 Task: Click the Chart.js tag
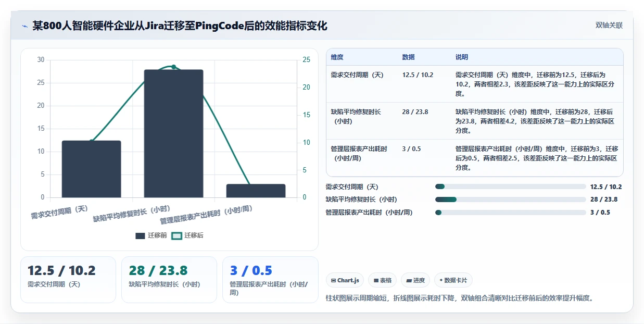[x=345, y=280]
